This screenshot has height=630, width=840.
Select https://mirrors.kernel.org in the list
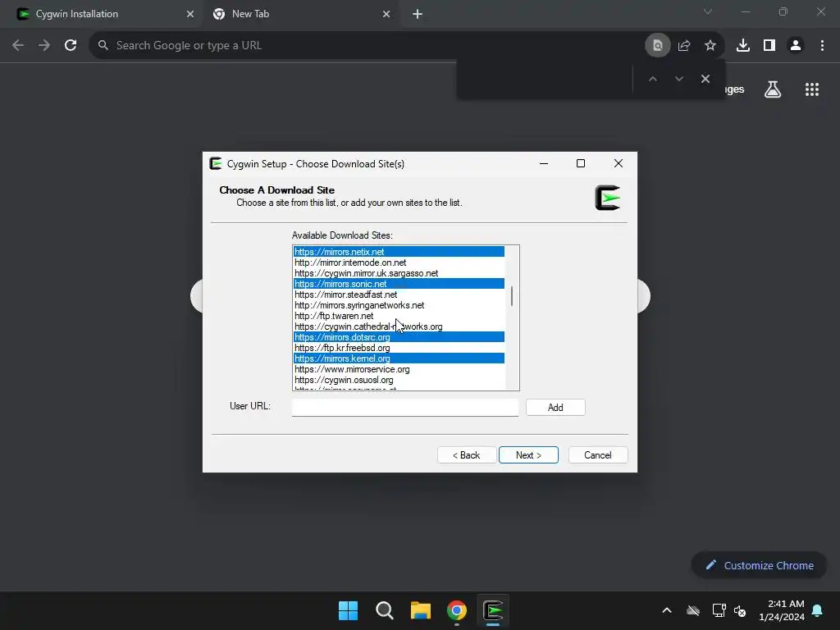tap(399, 358)
